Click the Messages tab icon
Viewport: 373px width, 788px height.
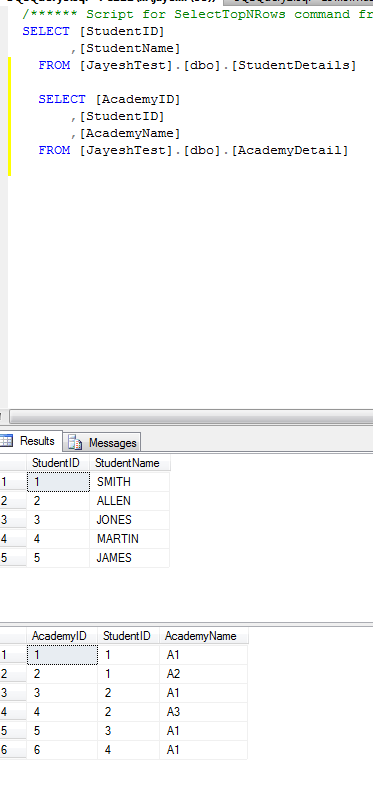click(75, 443)
